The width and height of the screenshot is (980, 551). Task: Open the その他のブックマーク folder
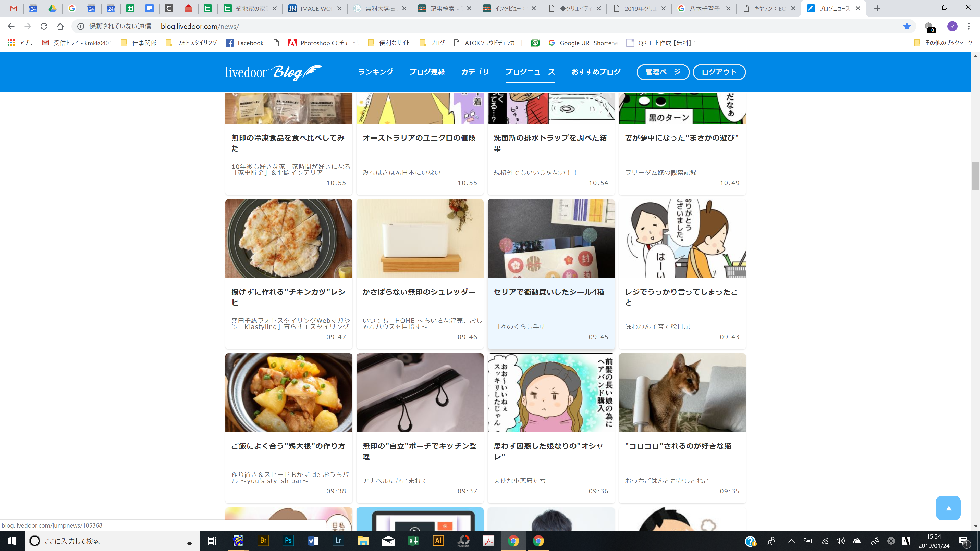point(943,43)
